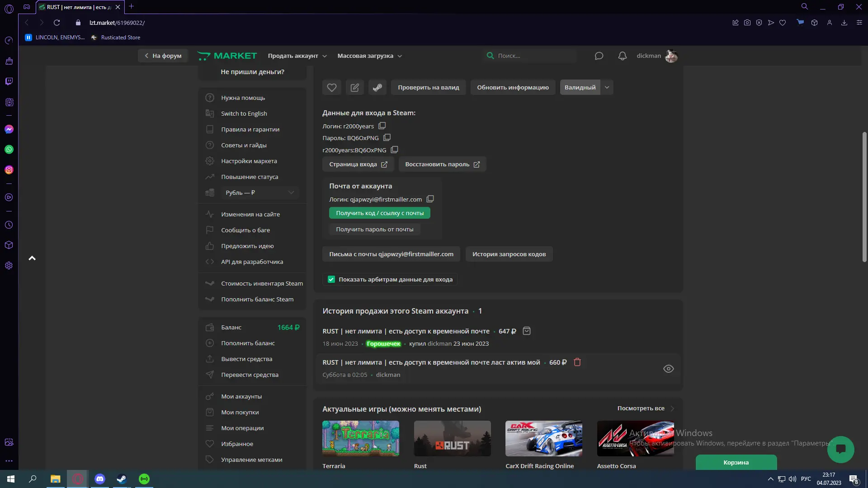The image size is (868, 488).
Task: Open the currency selector Рубль — ₽
Action: [x=259, y=192]
